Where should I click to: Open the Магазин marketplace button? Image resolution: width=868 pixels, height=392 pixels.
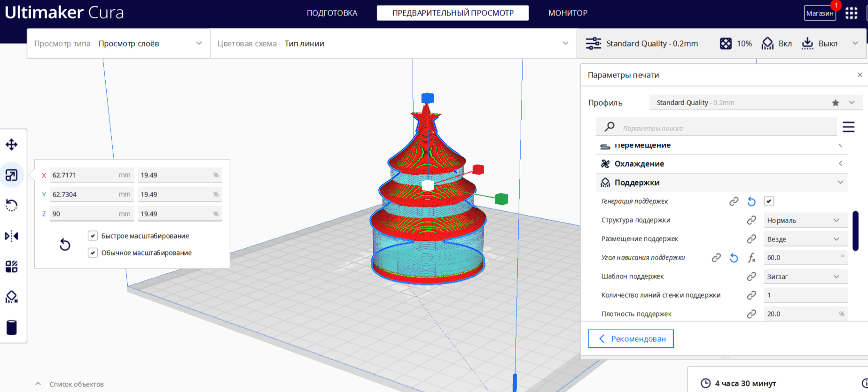(820, 13)
